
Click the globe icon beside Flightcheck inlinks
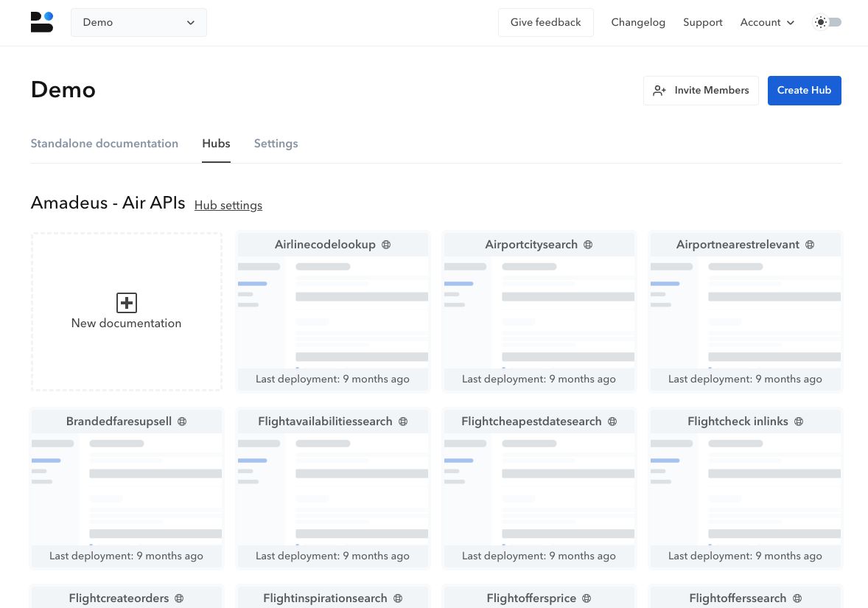point(799,421)
